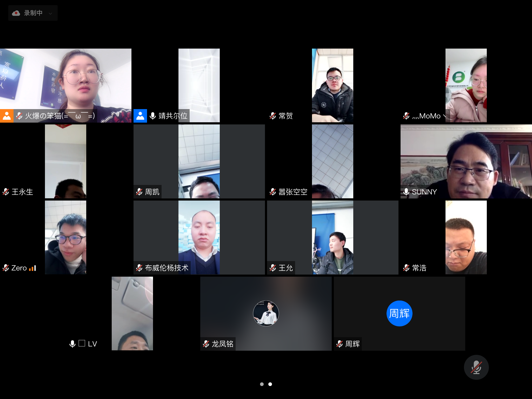Click the blue co-host avatar icon
This screenshot has width=532, height=399.
click(140, 116)
